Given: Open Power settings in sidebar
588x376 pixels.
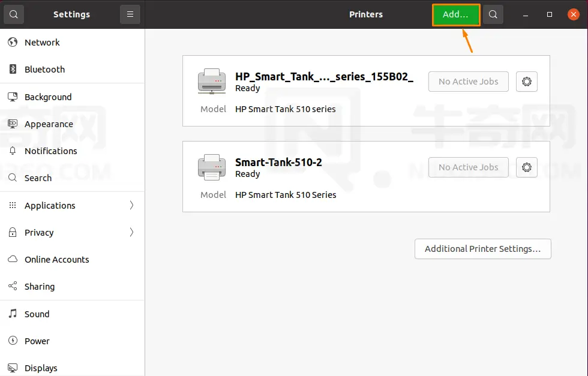Looking at the screenshot, I should pyautogui.click(x=72, y=341).
